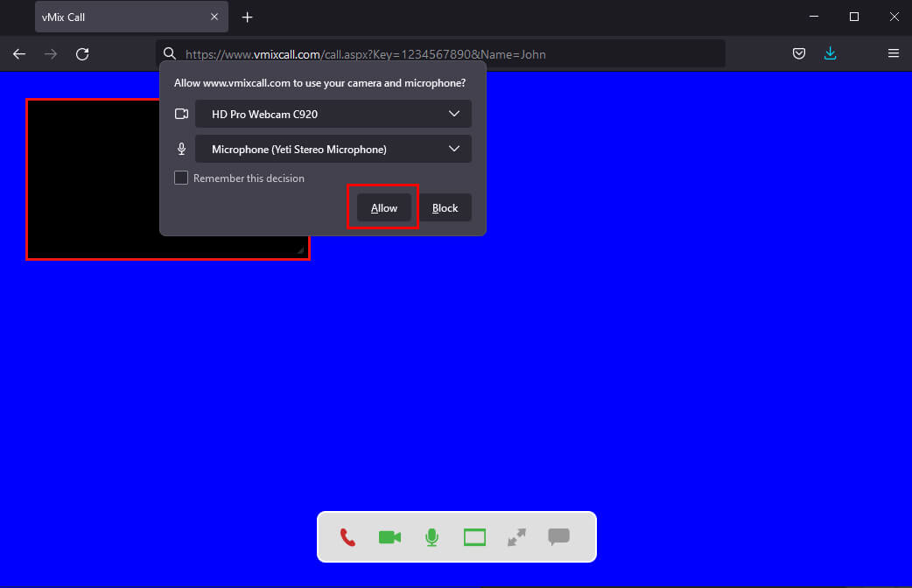Enter fullscreen using the arrows icon
Viewport: 912px width, 588px height.
coord(516,537)
